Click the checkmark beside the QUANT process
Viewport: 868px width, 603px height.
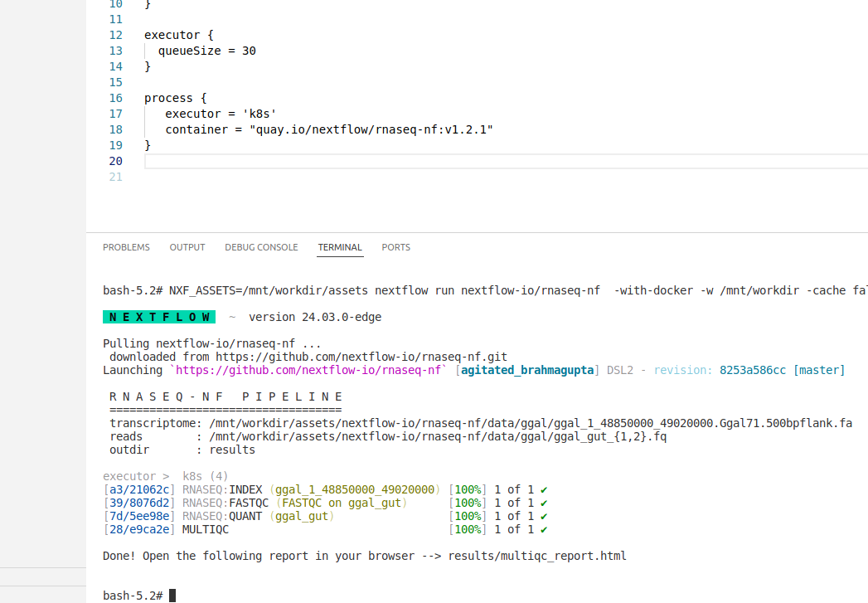tap(544, 516)
